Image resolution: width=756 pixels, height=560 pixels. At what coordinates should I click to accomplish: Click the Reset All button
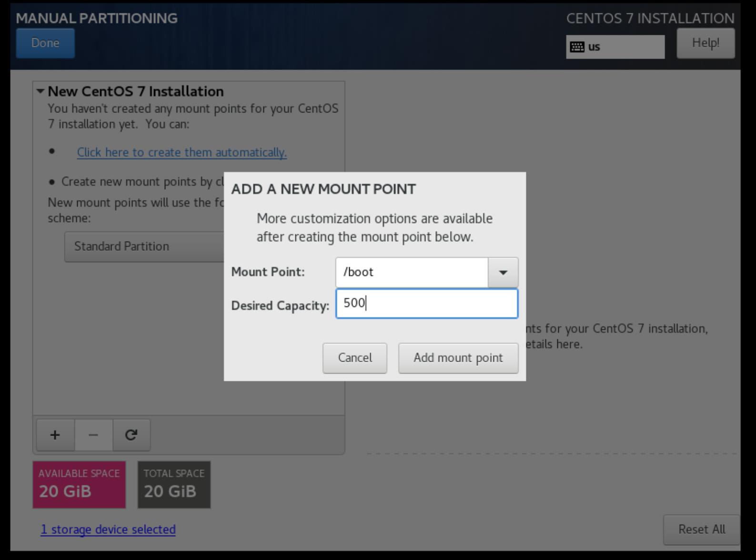click(702, 529)
